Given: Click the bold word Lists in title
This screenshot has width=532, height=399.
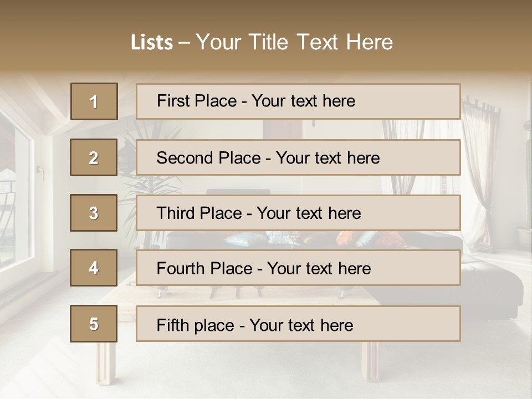Looking at the screenshot, I should tap(152, 43).
